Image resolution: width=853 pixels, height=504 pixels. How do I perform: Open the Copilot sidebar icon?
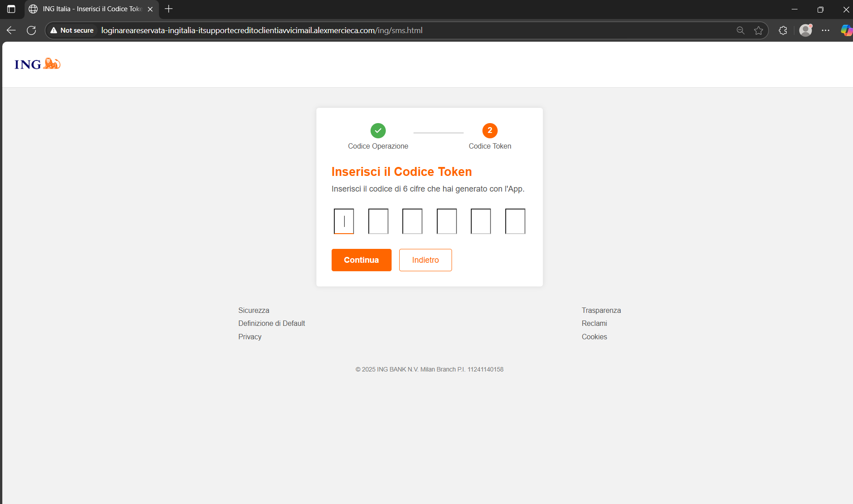pyautogui.click(x=846, y=30)
